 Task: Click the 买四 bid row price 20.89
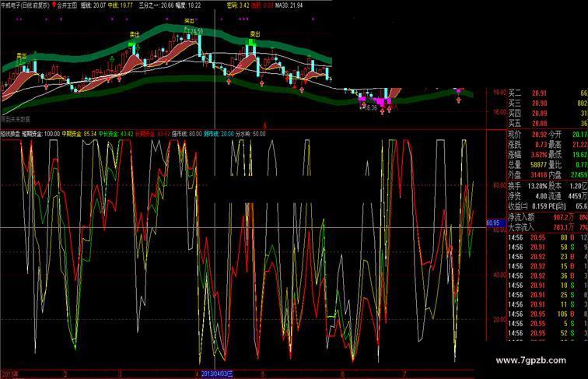pyautogui.click(x=539, y=114)
